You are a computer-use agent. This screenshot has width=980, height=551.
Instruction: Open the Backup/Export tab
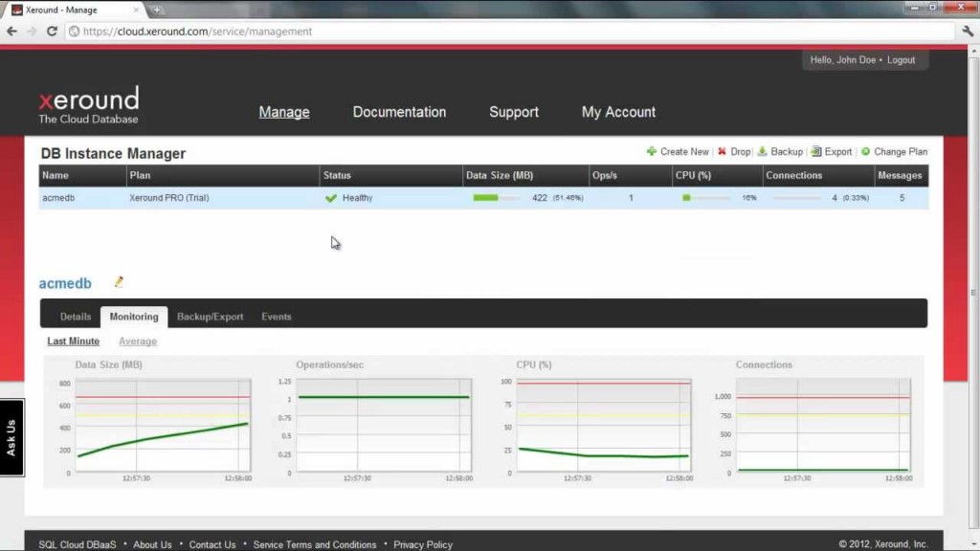coord(210,317)
